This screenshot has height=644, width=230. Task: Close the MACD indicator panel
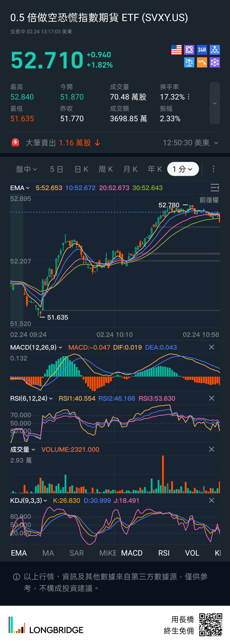pyautogui.click(x=211, y=347)
